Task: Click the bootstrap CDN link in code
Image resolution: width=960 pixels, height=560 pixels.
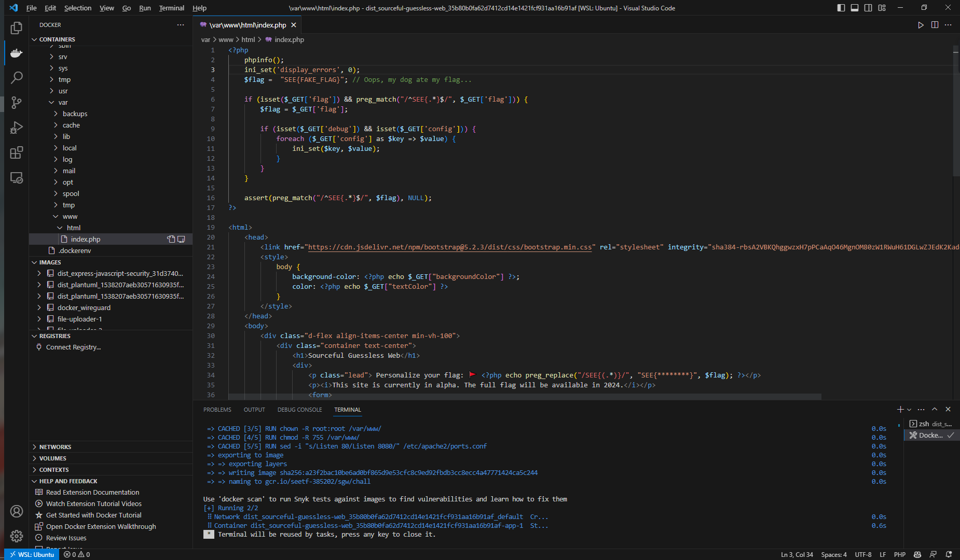Action: 450,247
